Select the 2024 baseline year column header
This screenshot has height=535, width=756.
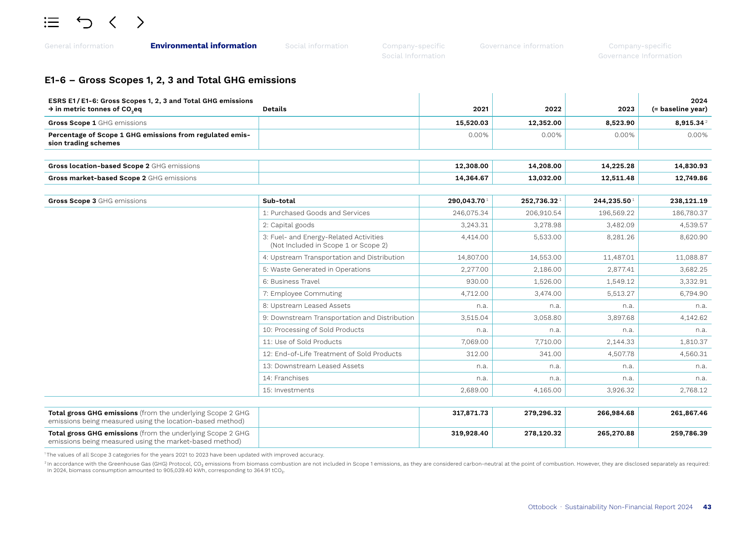(x=680, y=105)
